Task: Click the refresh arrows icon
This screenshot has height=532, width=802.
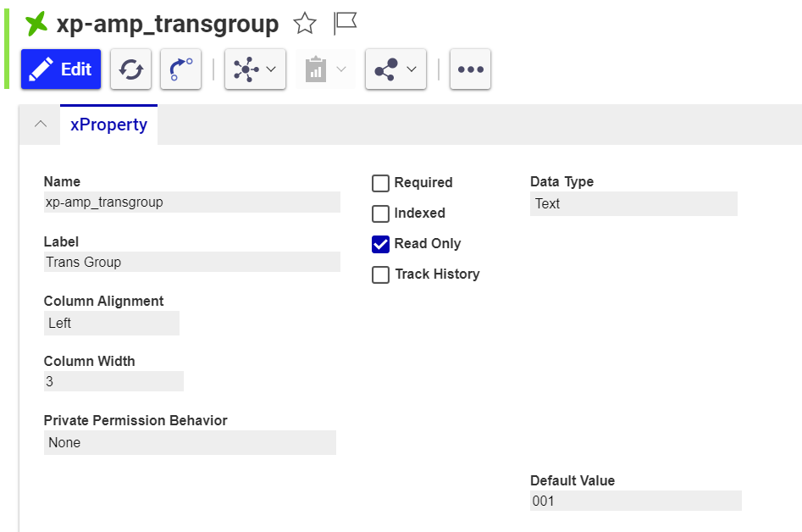Action: click(131, 69)
